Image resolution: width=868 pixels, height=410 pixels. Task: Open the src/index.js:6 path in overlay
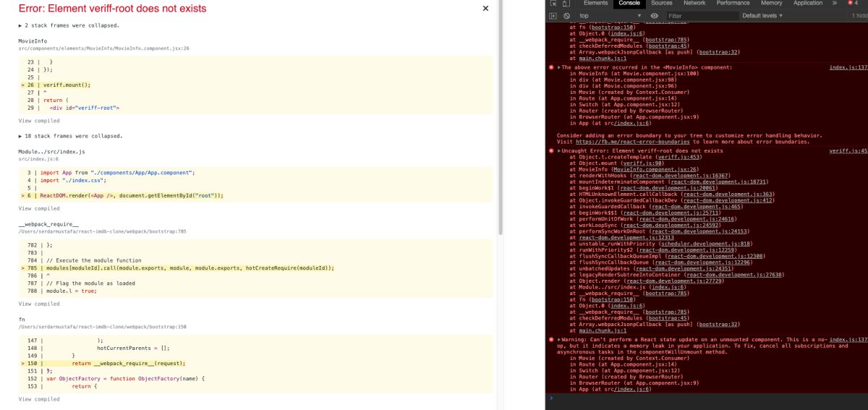(38, 158)
